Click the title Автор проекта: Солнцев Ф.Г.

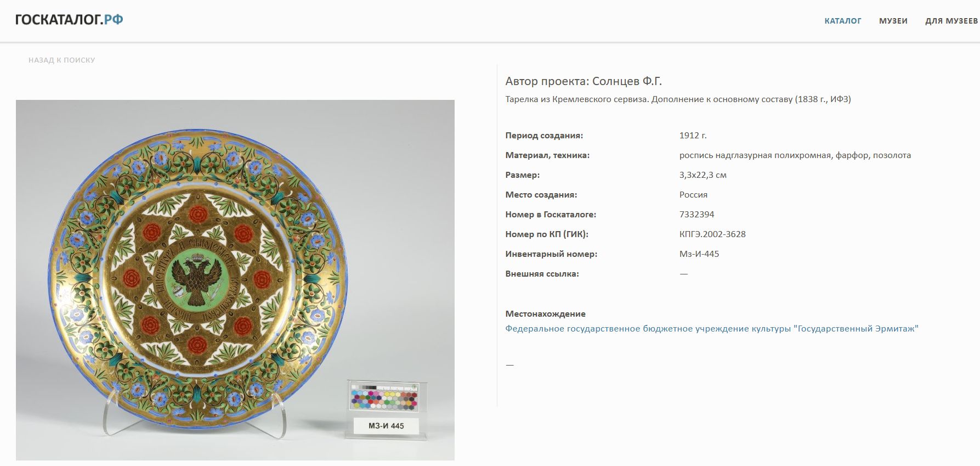(x=584, y=81)
